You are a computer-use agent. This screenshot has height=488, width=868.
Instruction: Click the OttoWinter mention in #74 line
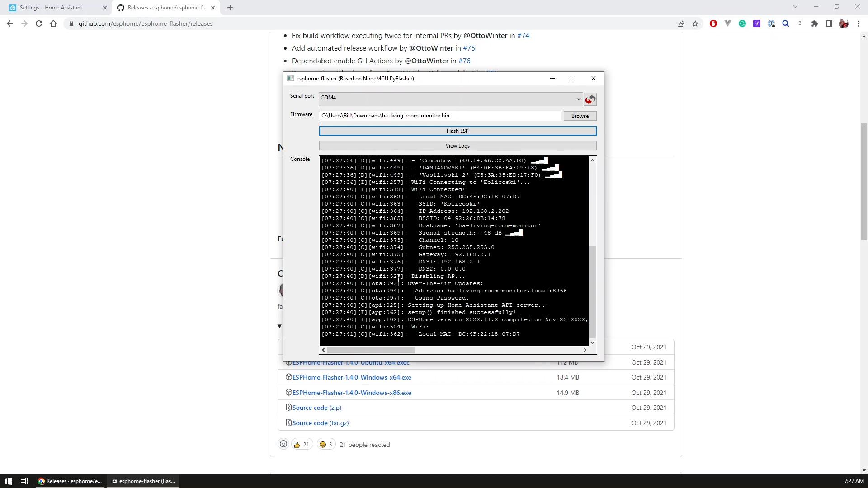[x=485, y=35]
